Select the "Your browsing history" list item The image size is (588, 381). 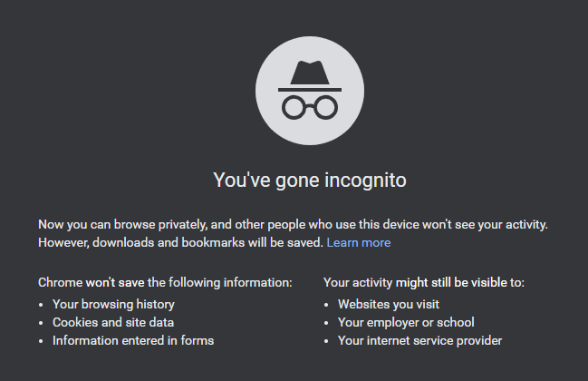click(x=113, y=304)
